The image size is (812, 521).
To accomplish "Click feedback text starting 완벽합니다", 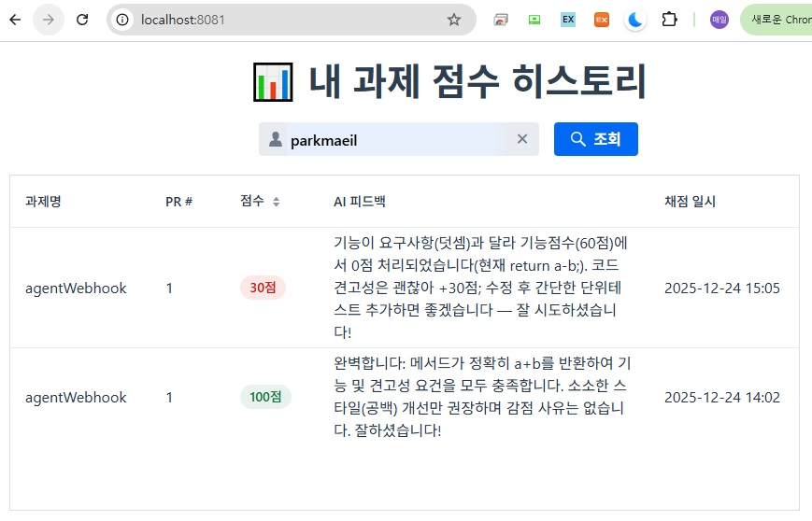I will [481, 396].
